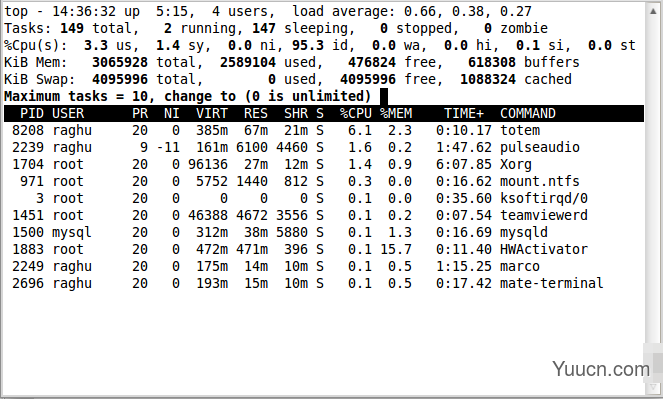Select the mate-terminal command text

tap(552, 283)
